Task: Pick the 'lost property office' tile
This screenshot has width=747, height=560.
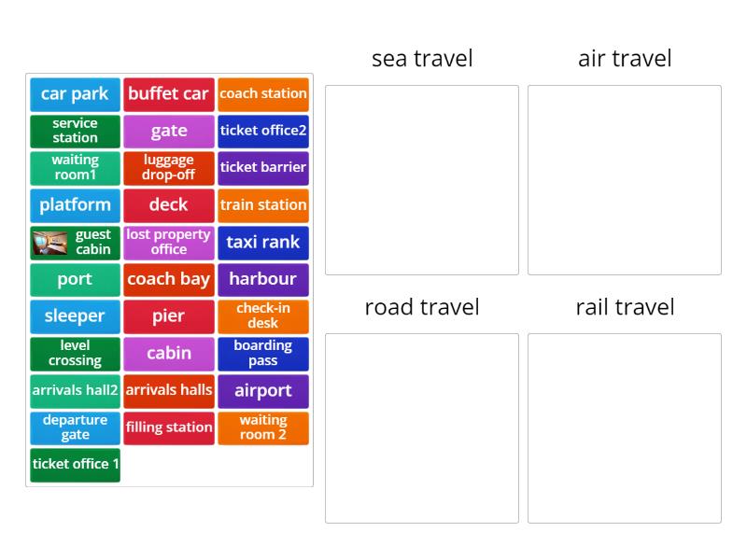Action: [x=169, y=243]
